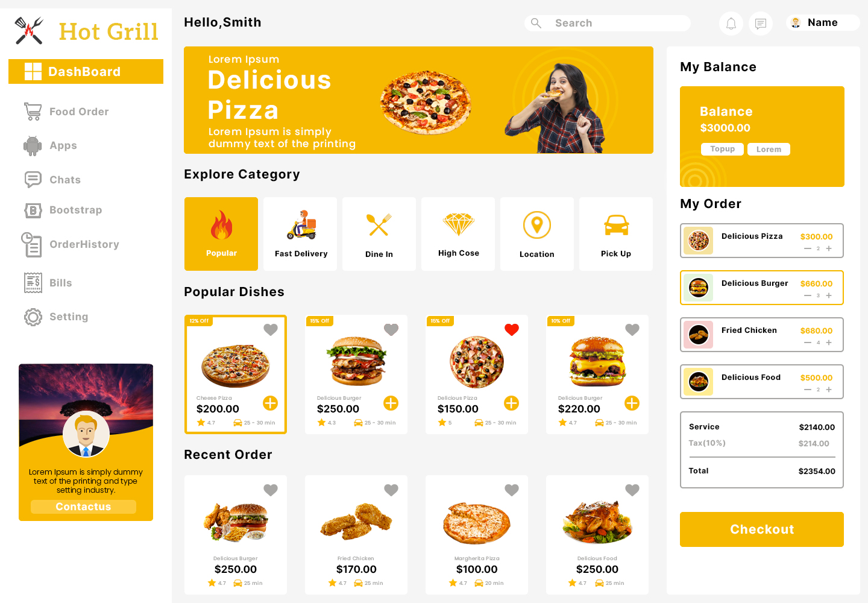
Task: Open the Name profile menu
Action: tap(823, 23)
